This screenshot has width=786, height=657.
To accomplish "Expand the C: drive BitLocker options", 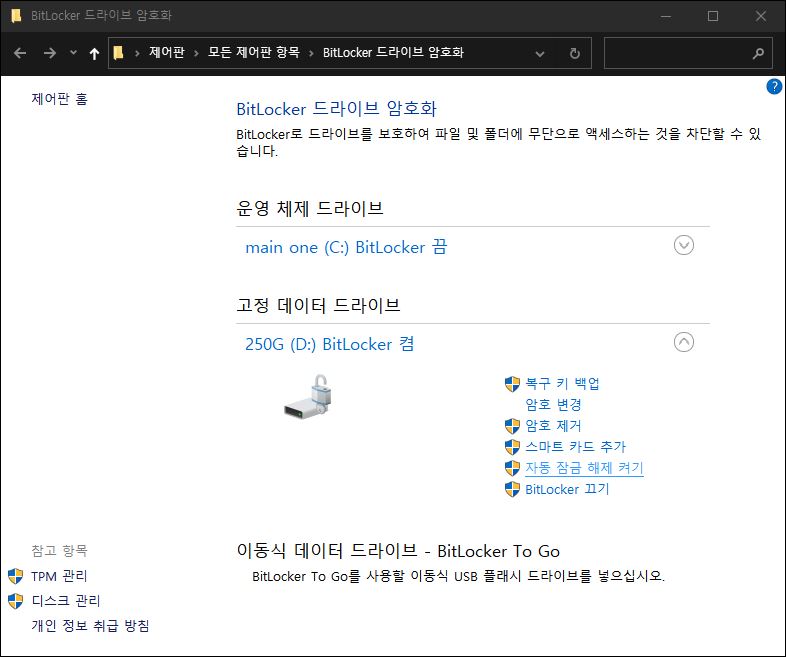I will [x=684, y=245].
